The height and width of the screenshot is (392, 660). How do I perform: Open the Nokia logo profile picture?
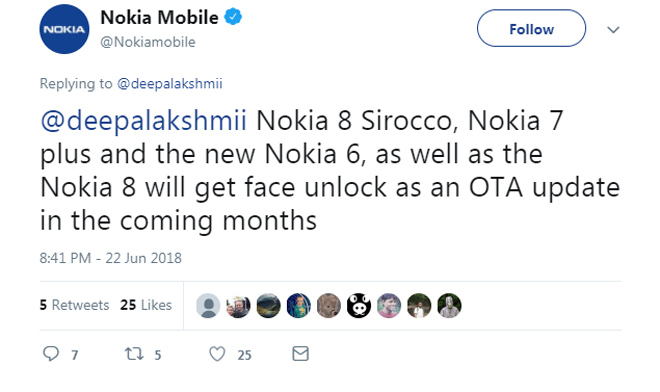click(x=64, y=29)
